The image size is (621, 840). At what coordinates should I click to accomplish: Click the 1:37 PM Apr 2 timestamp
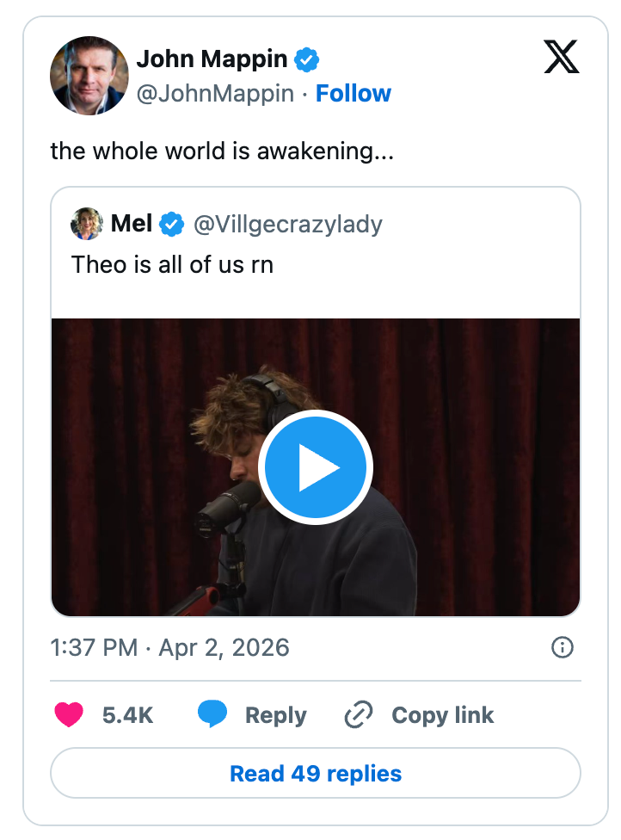tap(169, 647)
